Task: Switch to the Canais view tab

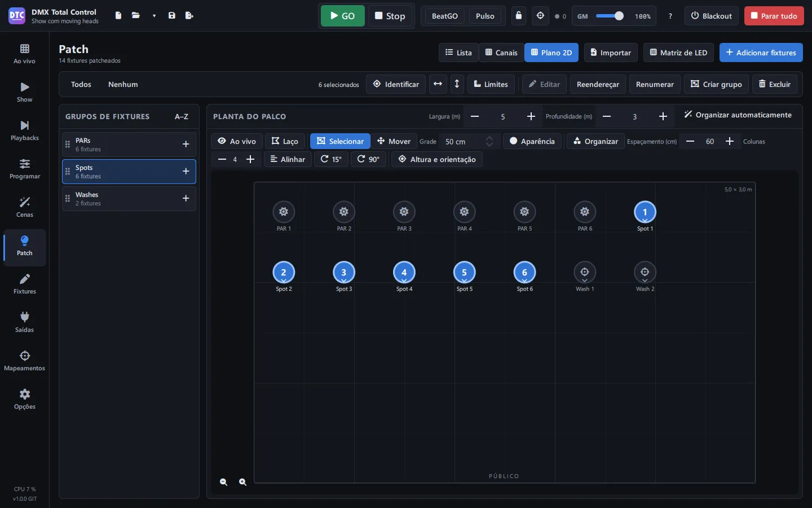Action: pos(501,52)
